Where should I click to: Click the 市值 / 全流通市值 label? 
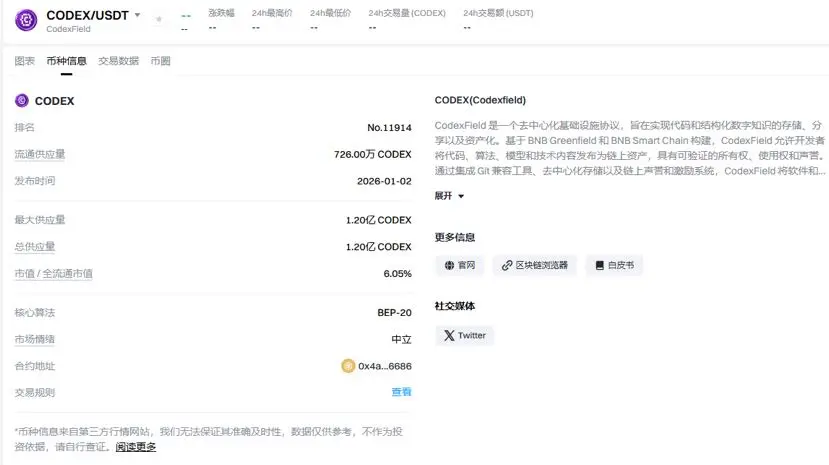[x=53, y=274]
